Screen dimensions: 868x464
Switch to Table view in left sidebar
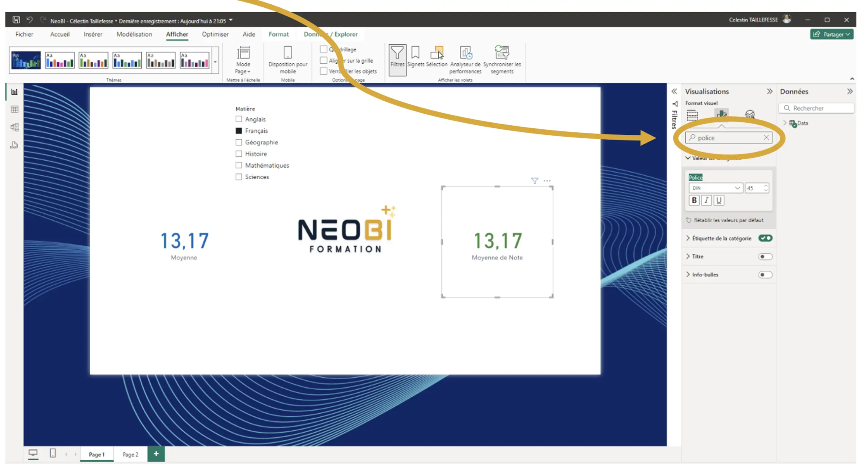coord(14,110)
